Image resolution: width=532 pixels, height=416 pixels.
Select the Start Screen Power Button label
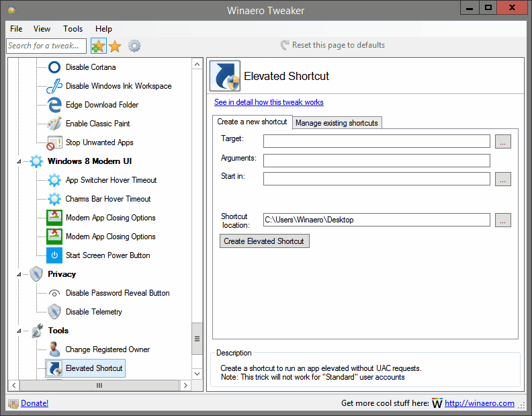(107, 255)
